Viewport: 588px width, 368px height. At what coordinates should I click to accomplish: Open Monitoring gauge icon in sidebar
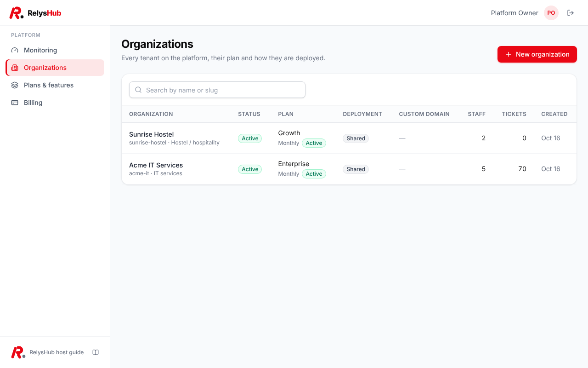(x=15, y=50)
